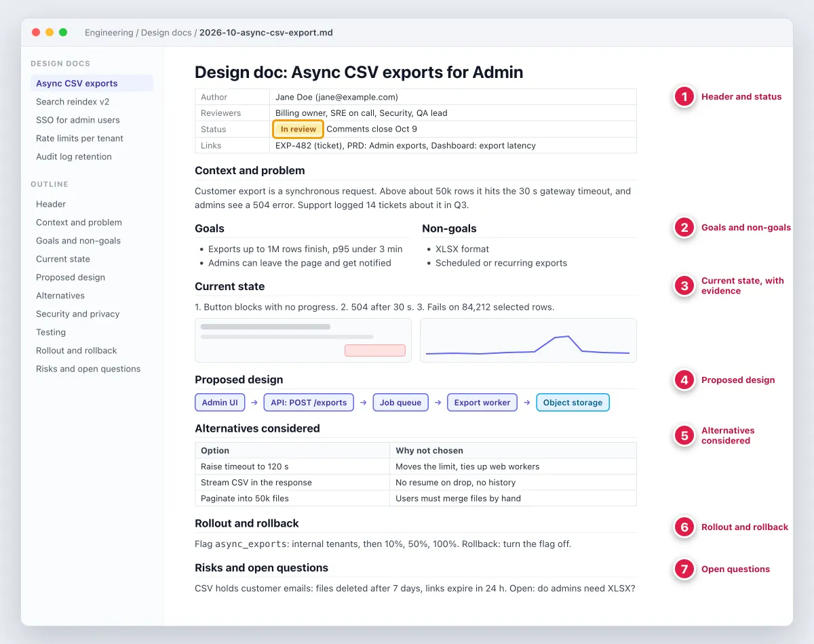The image size is (814, 644).
Task: Click annotation badge number 1
Action: click(684, 97)
